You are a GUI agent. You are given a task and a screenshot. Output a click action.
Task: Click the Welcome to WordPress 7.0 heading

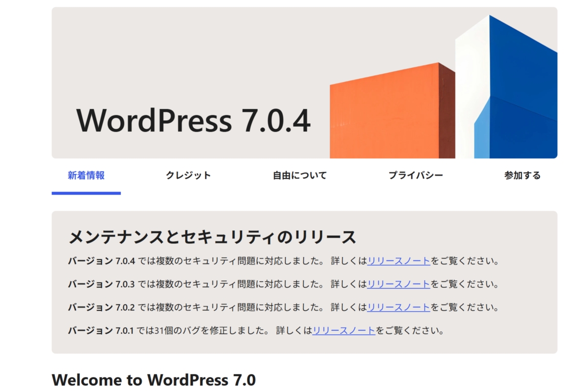coord(154,380)
